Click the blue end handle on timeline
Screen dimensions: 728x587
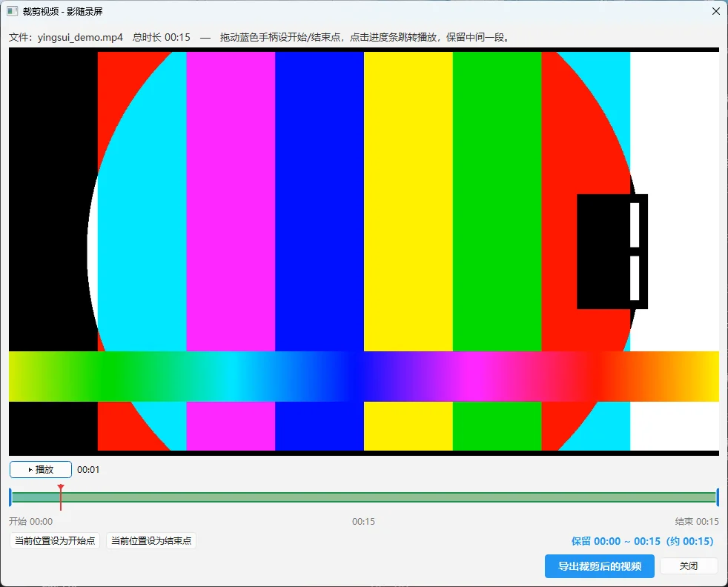click(x=718, y=497)
